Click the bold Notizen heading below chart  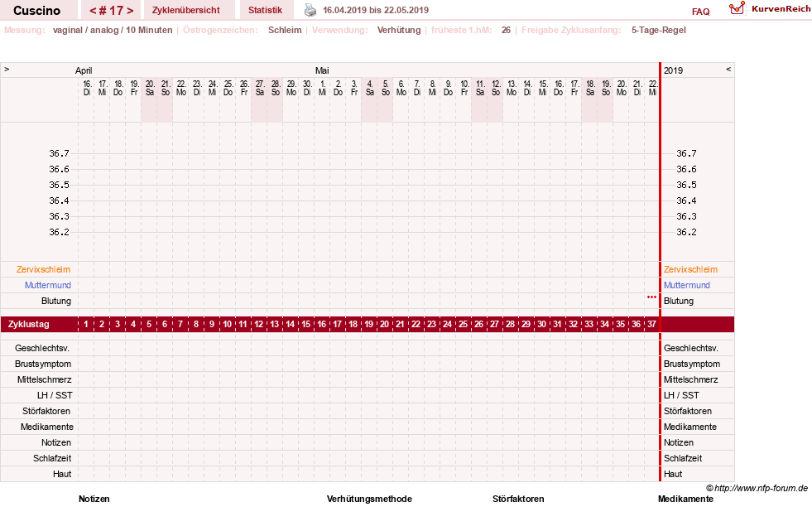(94, 499)
